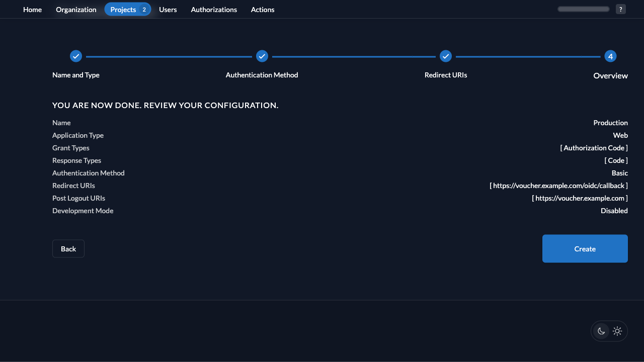Click the Back button
The height and width of the screenshot is (362, 644).
click(68, 248)
